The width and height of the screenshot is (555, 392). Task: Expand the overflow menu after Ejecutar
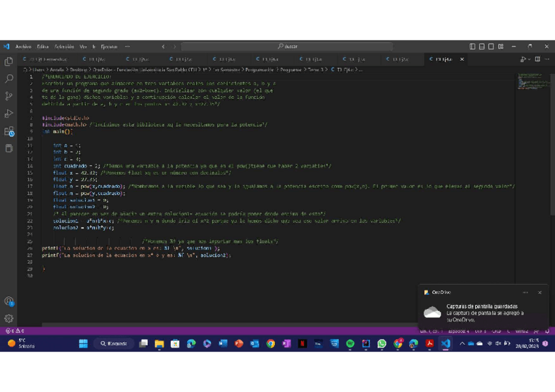pyautogui.click(x=127, y=46)
